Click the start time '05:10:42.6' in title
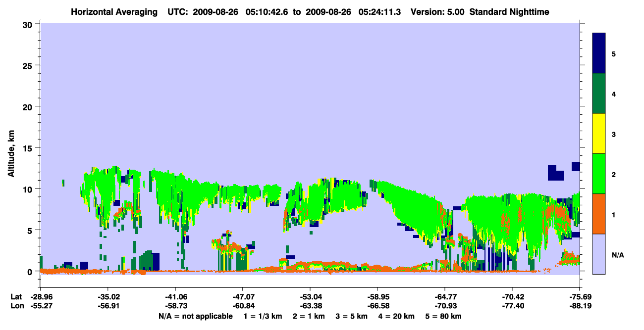The height and width of the screenshot is (330, 644). tap(267, 11)
